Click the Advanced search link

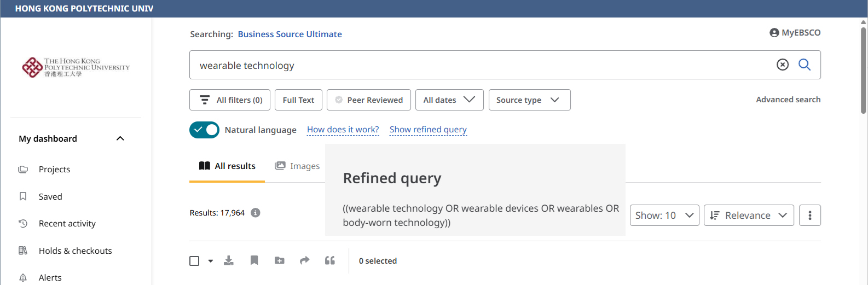[788, 100]
